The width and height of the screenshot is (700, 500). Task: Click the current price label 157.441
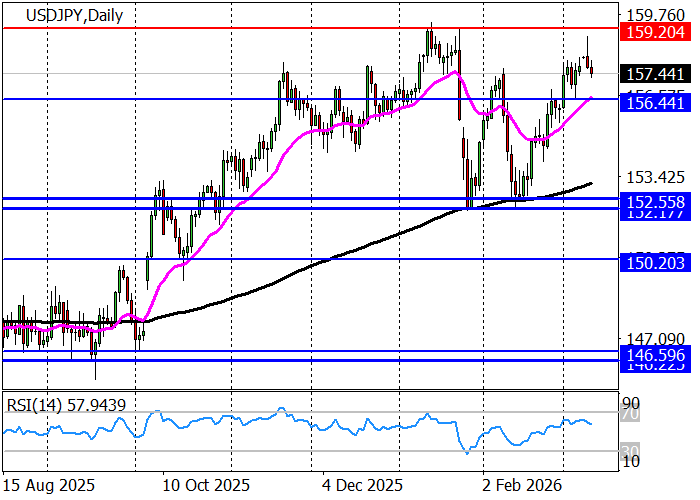tap(654, 74)
